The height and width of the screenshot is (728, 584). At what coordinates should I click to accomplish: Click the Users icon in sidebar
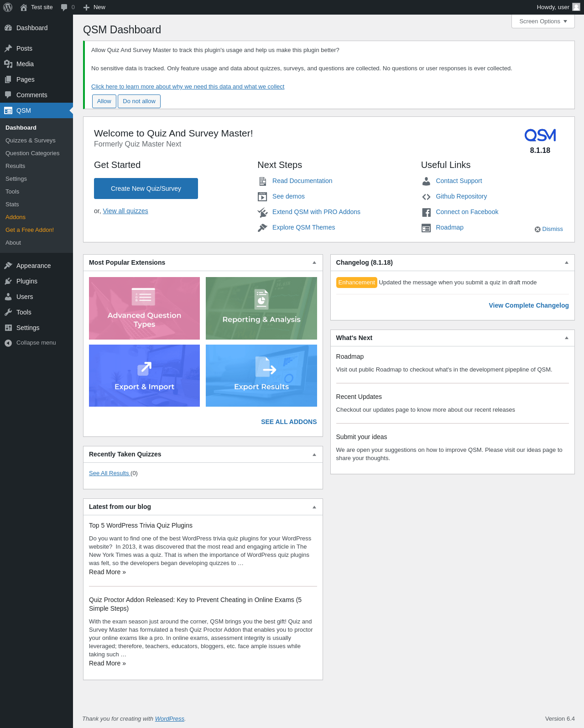tap(8, 297)
